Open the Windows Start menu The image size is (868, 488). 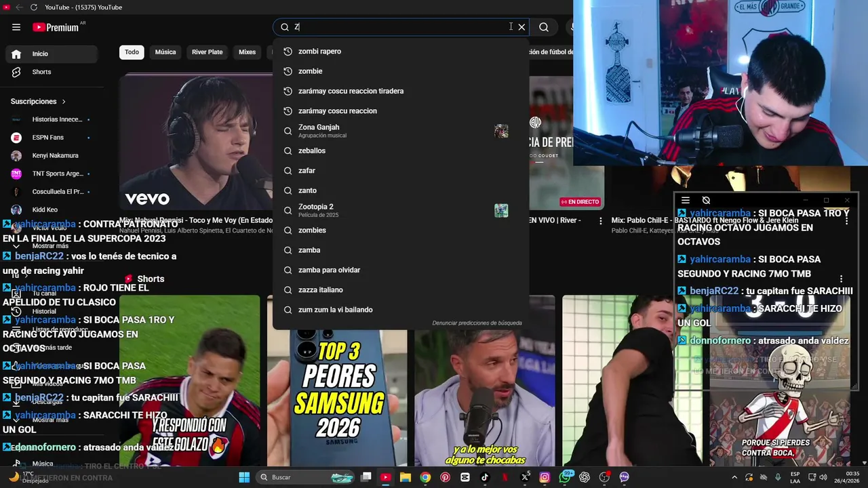point(244,477)
